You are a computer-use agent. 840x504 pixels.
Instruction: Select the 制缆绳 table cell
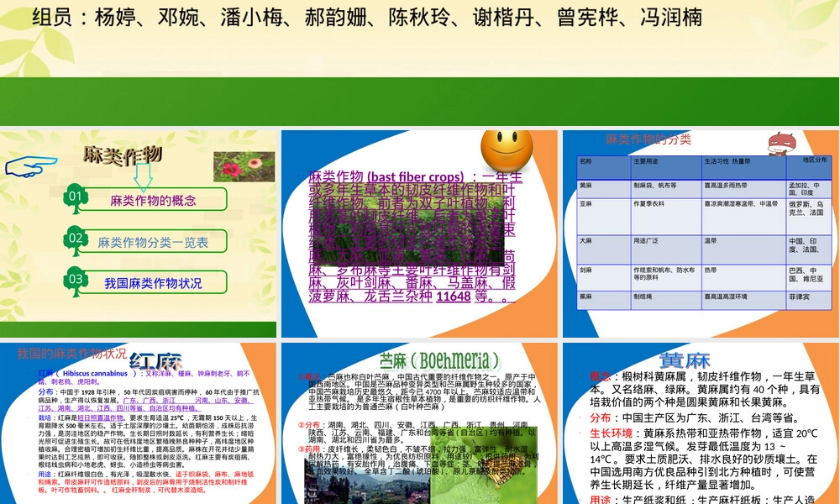coord(666,300)
